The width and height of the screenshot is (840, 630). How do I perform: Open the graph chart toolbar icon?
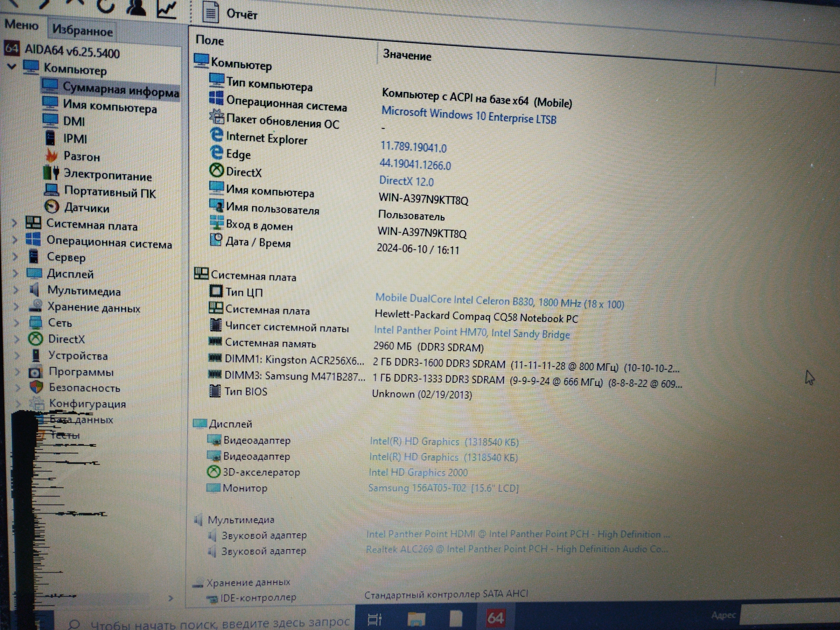click(x=167, y=9)
